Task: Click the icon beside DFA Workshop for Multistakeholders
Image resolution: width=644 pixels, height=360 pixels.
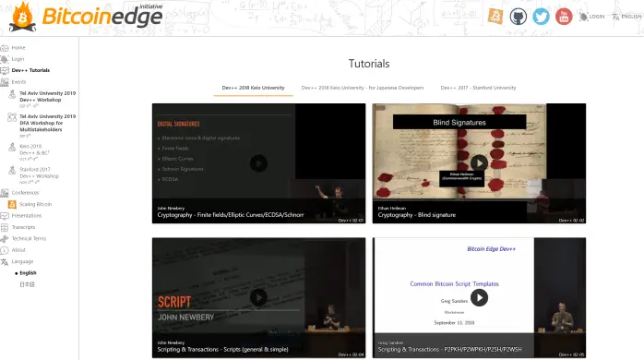Action: pos(12,117)
